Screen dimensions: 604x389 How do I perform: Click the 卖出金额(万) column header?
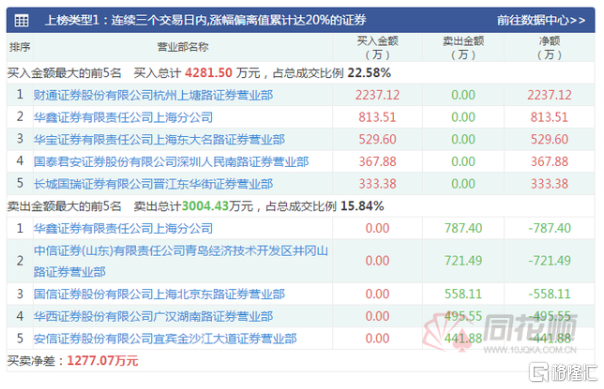coord(463,48)
